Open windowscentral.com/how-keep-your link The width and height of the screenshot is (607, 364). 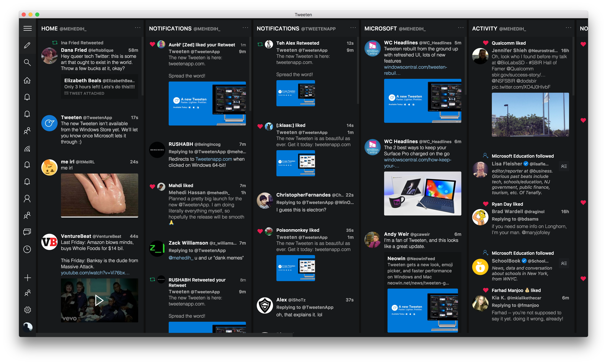417,163
